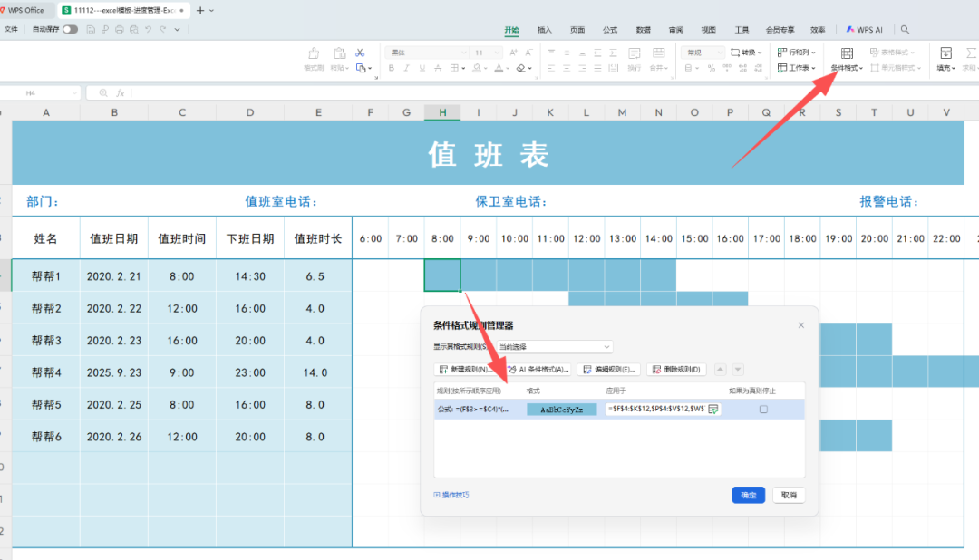Click the 删除规则 delete rule button
979x560 pixels.
pyautogui.click(x=676, y=370)
